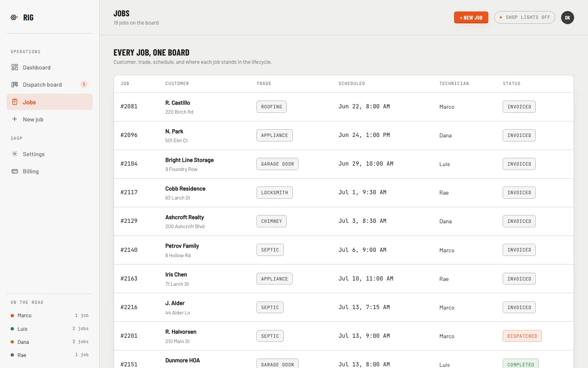Viewport: 588px width, 368px height.
Task: Click customer Ashcroft Realty
Action: (x=185, y=217)
